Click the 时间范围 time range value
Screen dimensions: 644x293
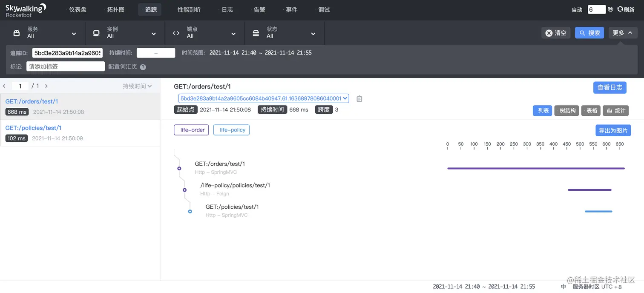pyautogui.click(x=261, y=53)
